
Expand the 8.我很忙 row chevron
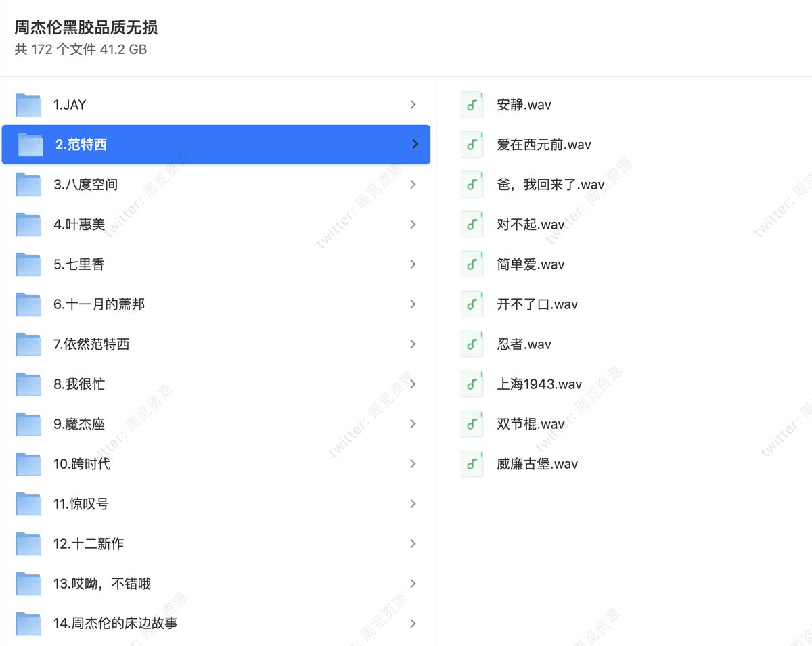point(413,384)
